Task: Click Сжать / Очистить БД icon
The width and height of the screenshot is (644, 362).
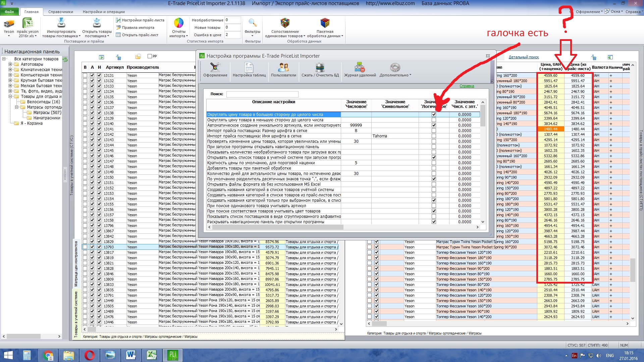Action: point(320,67)
